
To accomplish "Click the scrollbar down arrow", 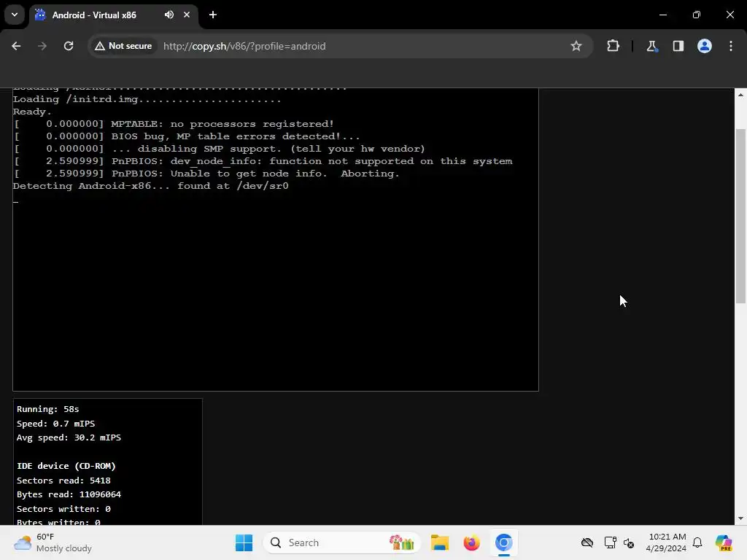I will 740,518.
